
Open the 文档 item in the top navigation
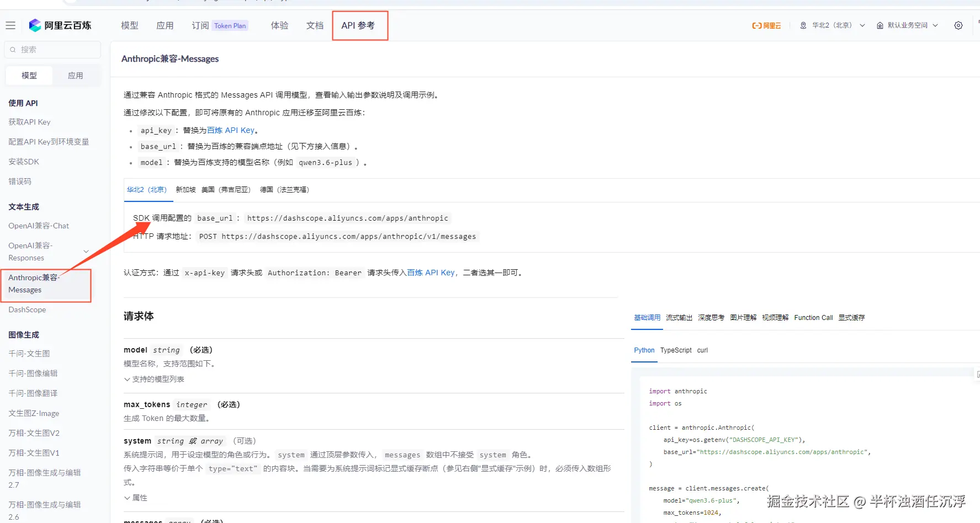(315, 25)
